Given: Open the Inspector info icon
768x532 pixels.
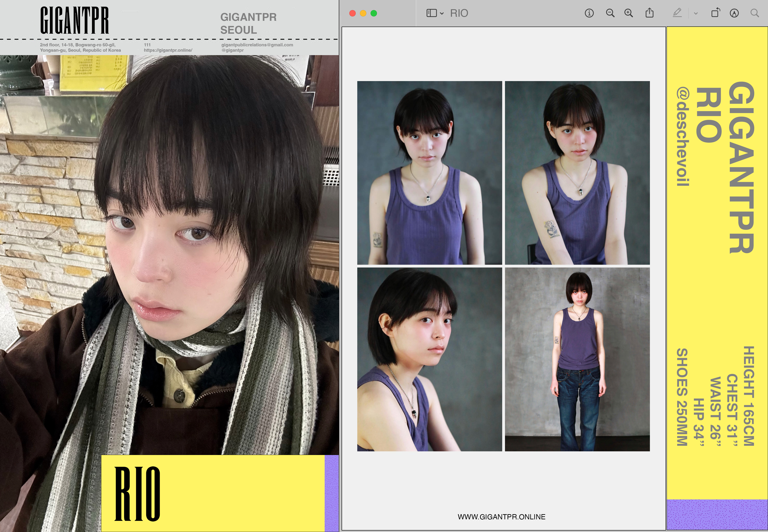Looking at the screenshot, I should click(x=589, y=13).
